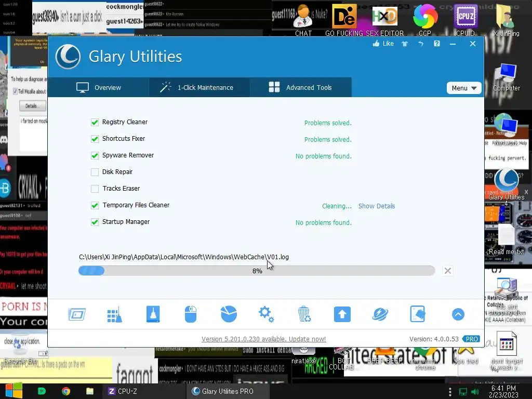Launch the Disk Space Analyzer pie icon
The width and height of the screenshot is (532, 399).
point(229,314)
